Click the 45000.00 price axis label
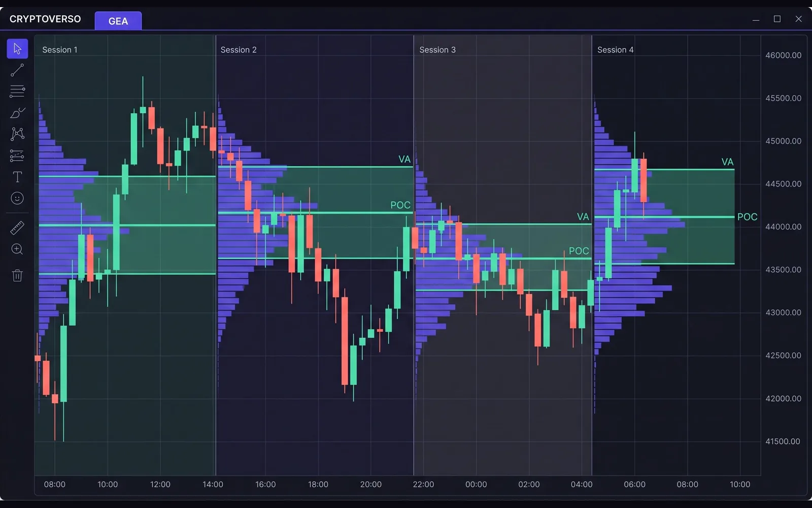The width and height of the screenshot is (812, 508). [784, 141]
